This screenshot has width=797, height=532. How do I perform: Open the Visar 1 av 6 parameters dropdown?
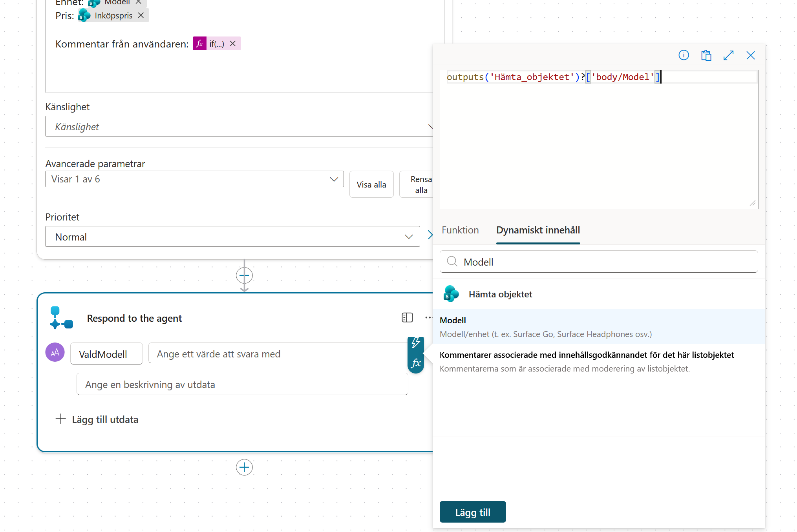194,179
